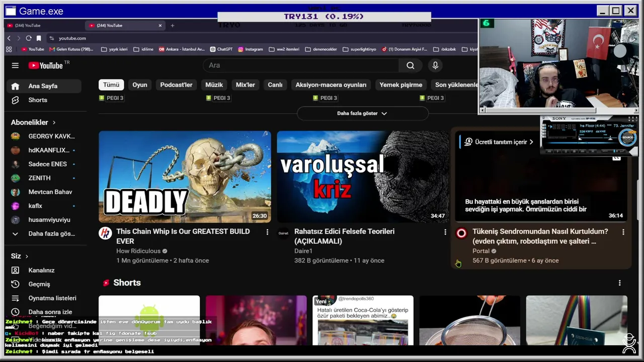The width and height of the screenshot is (644, 362).
Task: Select the Müzik filter chip
Action: tap(214, 85)
